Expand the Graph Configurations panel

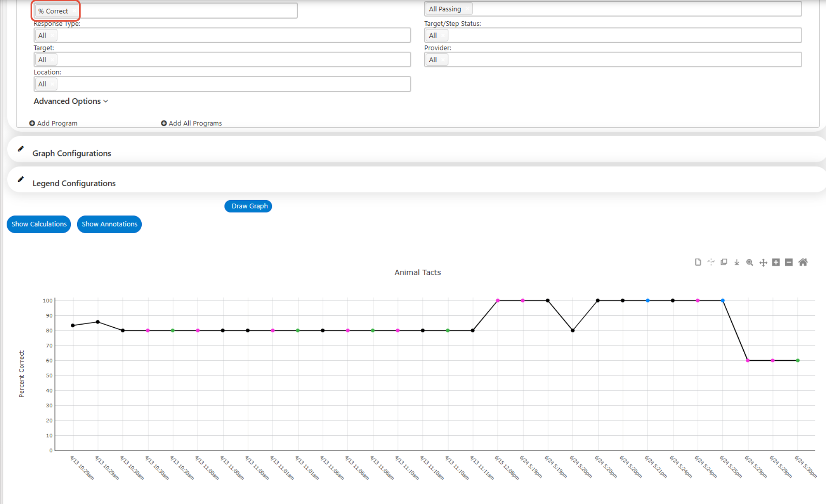[x=72, y=153]
